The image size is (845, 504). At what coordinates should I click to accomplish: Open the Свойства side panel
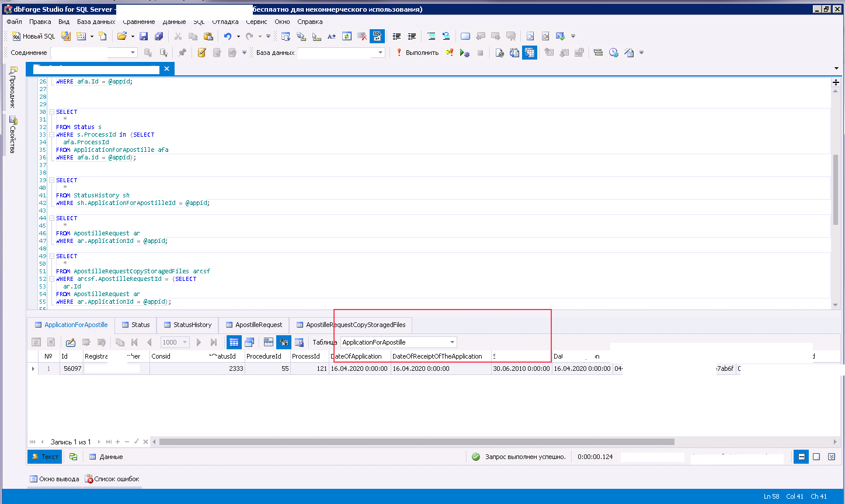tap(13, 134)
